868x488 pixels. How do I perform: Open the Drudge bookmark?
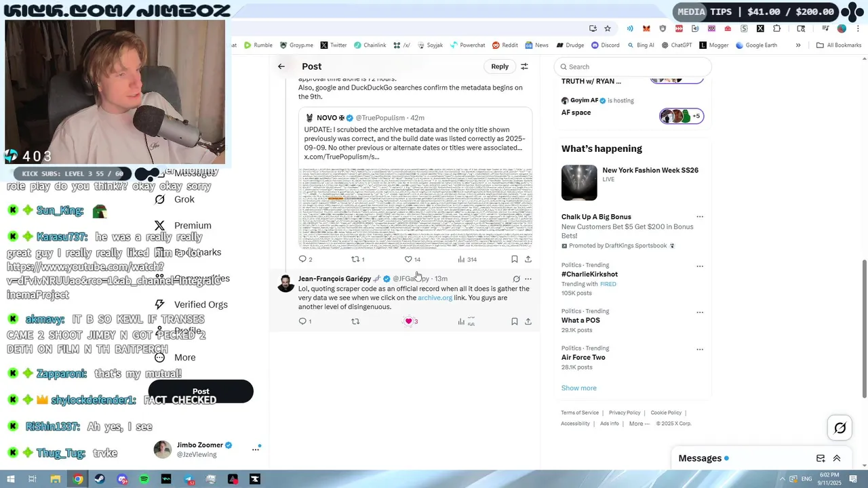(570, 45)
